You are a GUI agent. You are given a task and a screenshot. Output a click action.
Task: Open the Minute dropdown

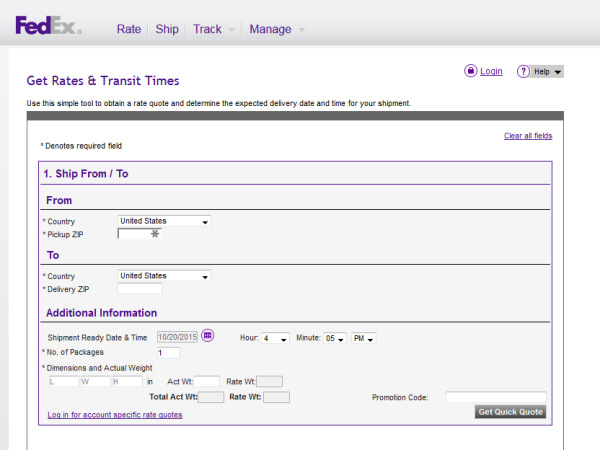(x=335, y=338)
